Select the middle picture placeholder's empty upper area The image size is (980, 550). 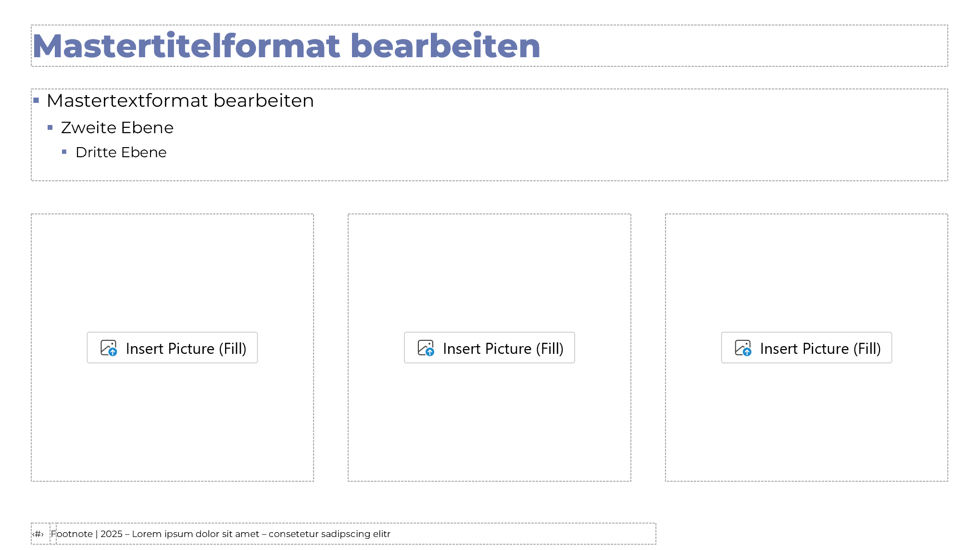489,264
